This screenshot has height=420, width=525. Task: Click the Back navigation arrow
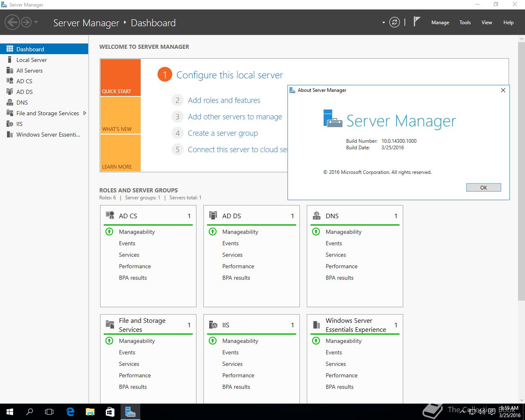13,22
